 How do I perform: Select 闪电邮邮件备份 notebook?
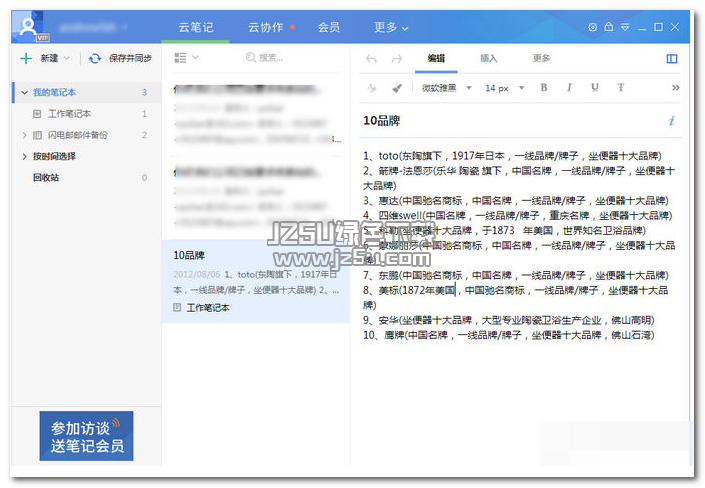(77, 135)
